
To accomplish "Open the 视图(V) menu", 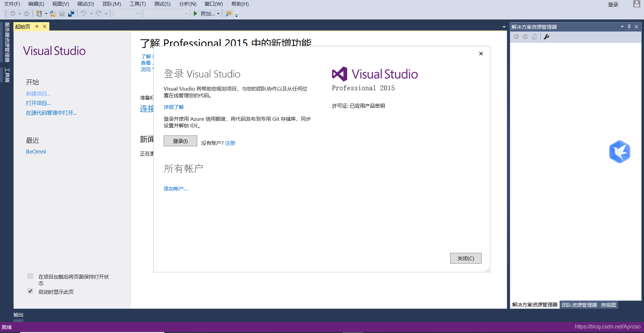I will [x=61, y=4].
